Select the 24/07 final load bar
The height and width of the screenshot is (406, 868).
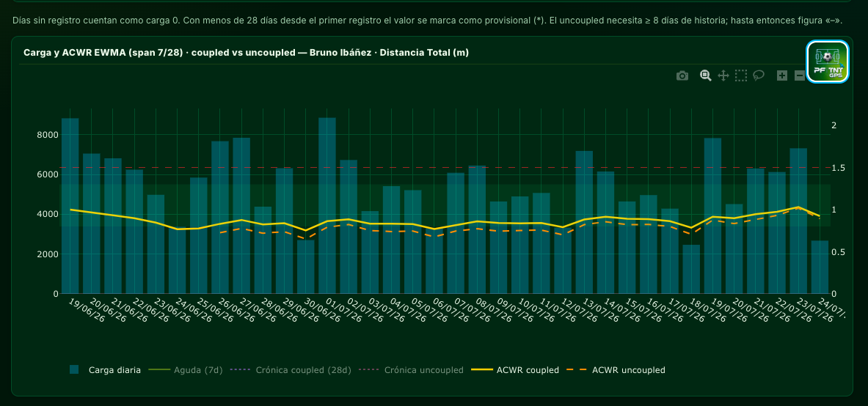point(820,267)
